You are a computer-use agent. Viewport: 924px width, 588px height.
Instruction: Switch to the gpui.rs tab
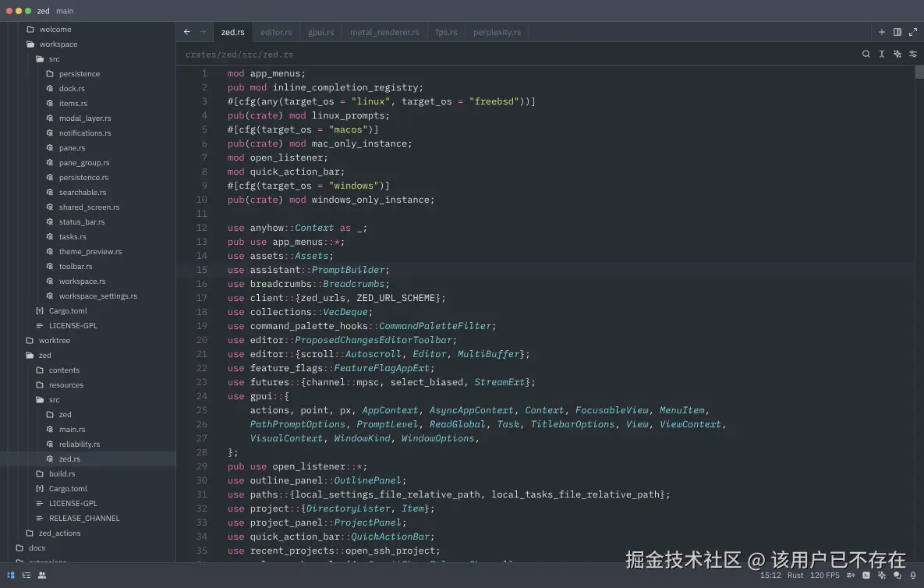point(320,32)
